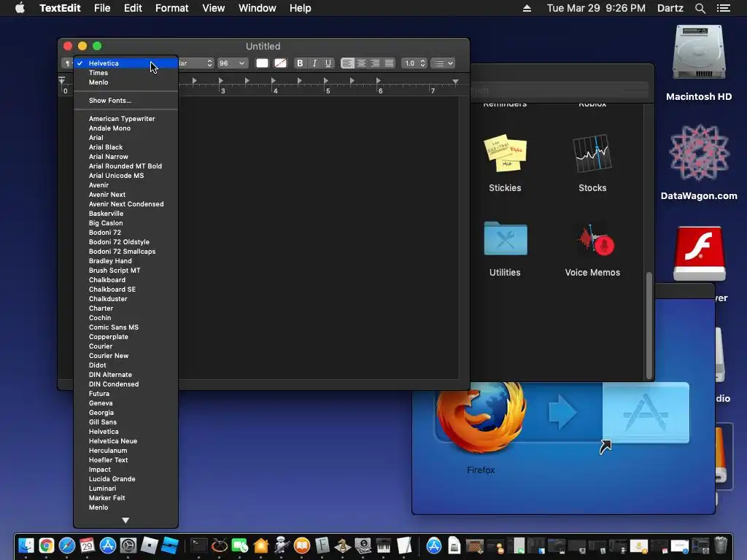
Task: Open FaceTime from the Dock
Action: point(239,545)
